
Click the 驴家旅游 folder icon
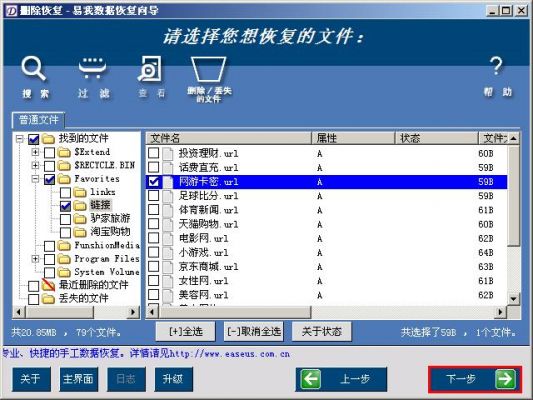(x=80, y=219)
